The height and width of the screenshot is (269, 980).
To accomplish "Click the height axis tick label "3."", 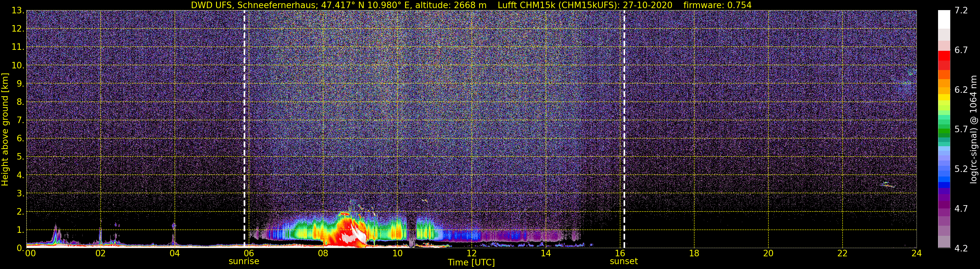I will tap(20, 193).
